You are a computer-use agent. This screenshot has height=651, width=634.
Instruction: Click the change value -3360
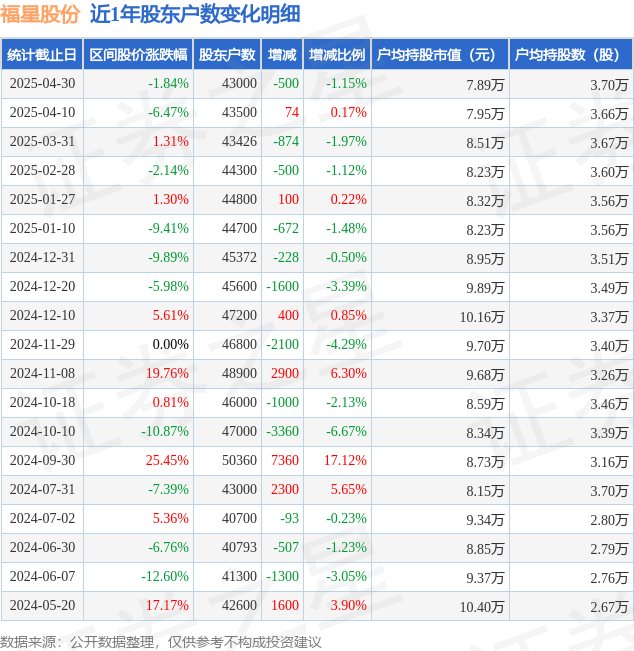click(282, 431)
